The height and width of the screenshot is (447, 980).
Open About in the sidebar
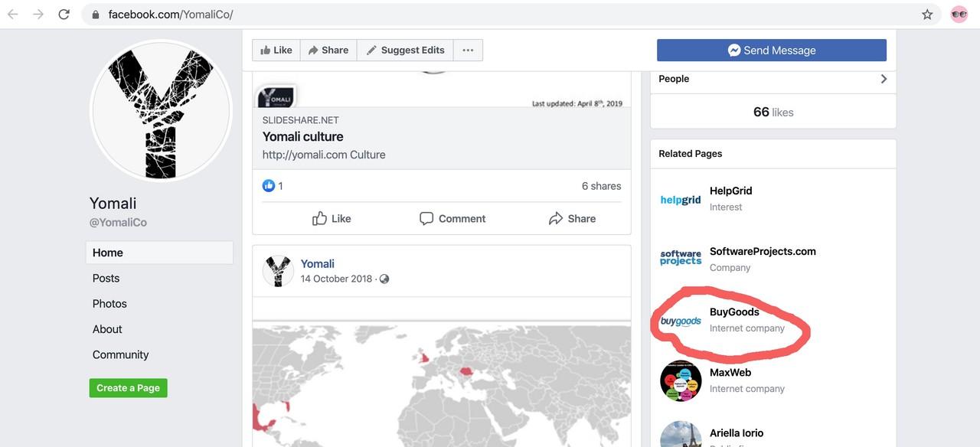pyautogui.click(x=107, y=329)
